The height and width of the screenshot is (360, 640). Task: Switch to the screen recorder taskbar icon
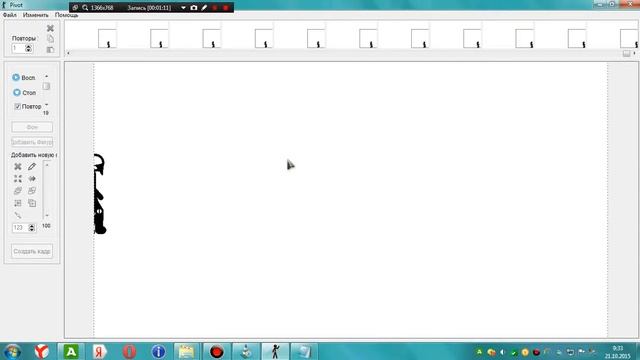pos(216,351)
